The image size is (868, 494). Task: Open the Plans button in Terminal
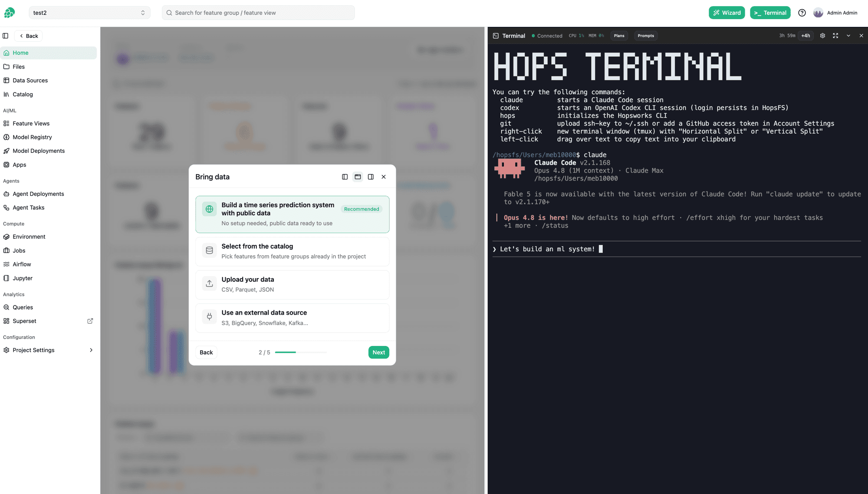[x=619, y=36]
